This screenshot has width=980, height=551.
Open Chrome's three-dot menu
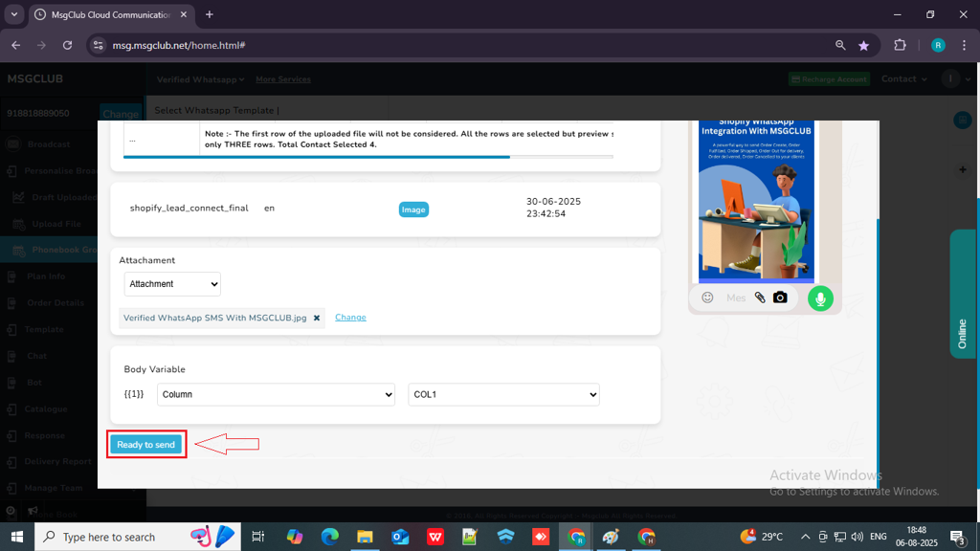click(965, 46)
